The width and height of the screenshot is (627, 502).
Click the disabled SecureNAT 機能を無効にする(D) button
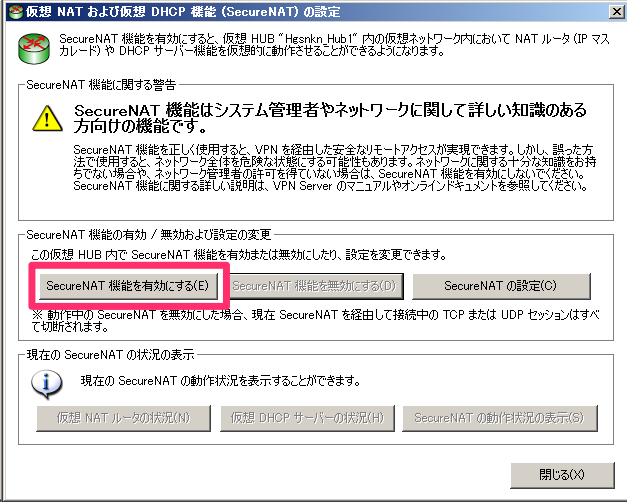coord(314,286)
